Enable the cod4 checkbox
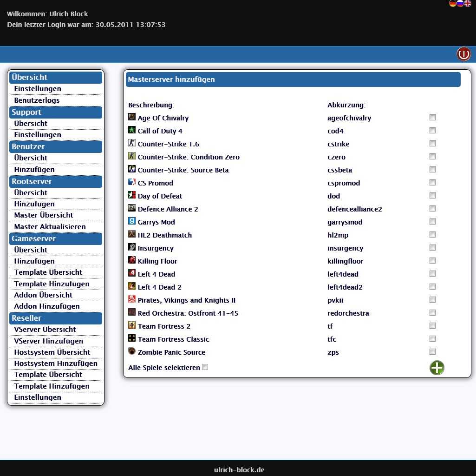This screenshot has width=476, height=476. tap(433, 131)
